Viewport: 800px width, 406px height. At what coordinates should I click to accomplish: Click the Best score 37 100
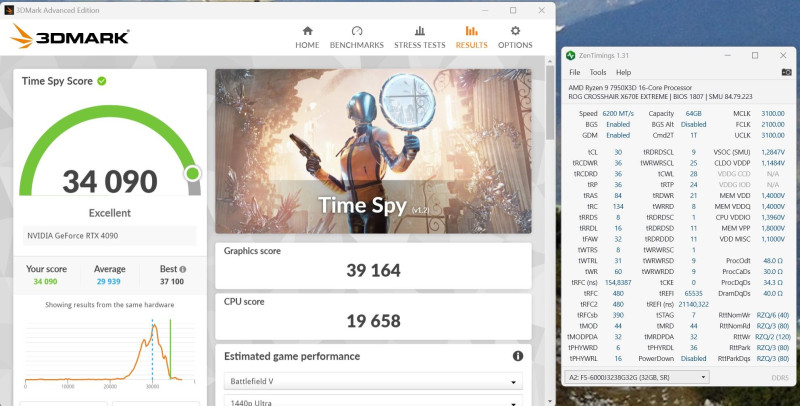tap(172, 282)
